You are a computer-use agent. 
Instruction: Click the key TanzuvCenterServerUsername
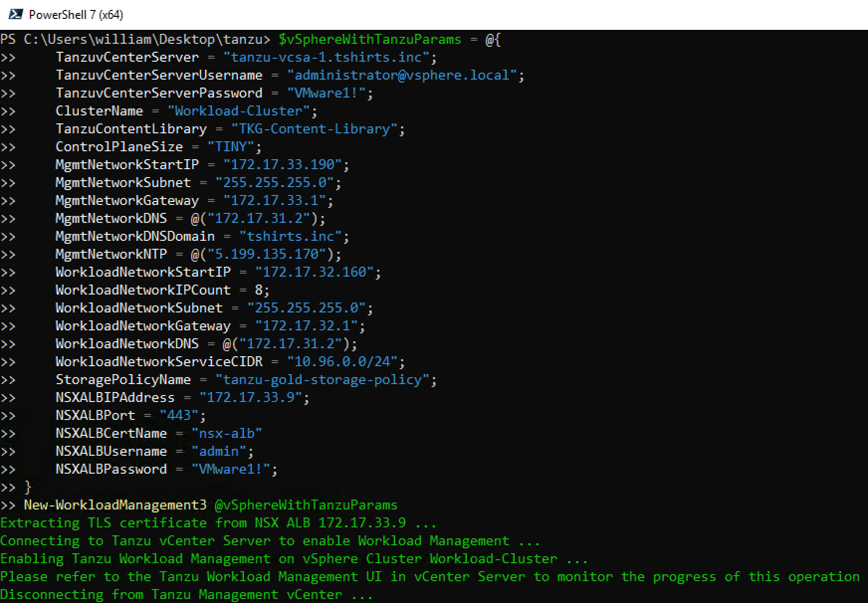159,75
